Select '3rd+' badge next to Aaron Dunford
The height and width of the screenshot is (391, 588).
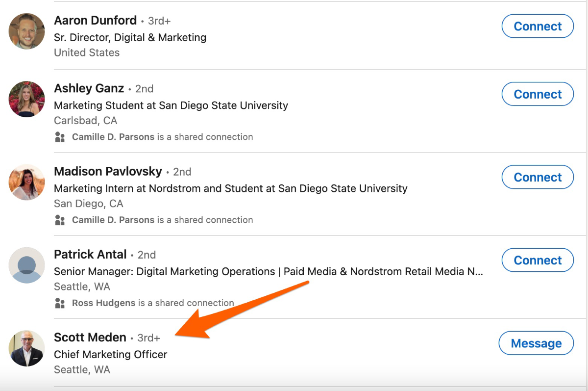click(x=159, y=22)
